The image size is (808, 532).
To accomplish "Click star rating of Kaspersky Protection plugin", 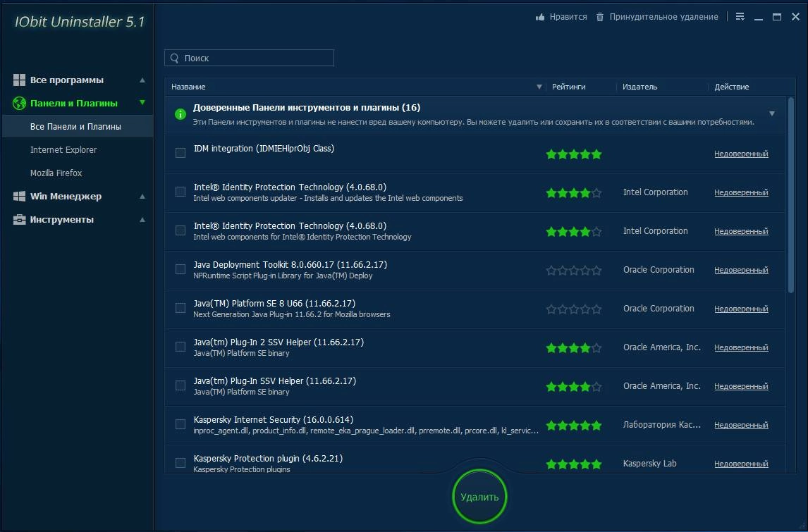I will click(x=573, y=464).
